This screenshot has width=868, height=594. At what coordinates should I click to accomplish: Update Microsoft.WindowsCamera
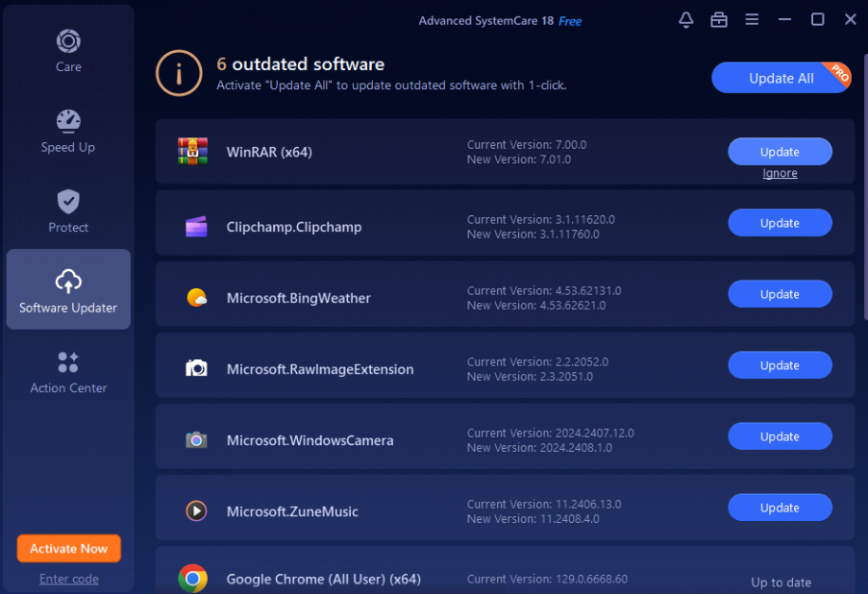(x=780, y=436)
